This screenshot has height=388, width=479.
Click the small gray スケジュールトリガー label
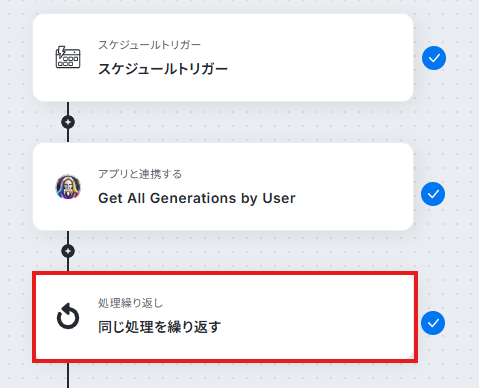[x=149, y=45]
